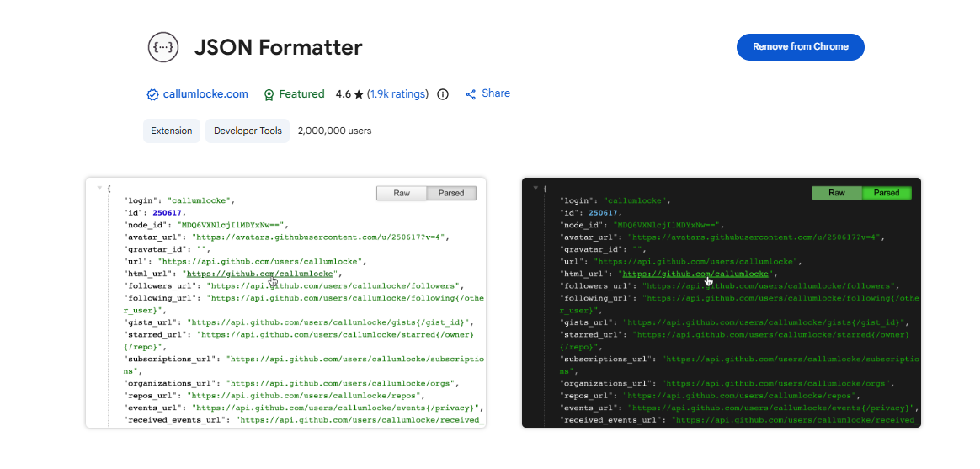The width and height of the screenshot is (980, 469).
Task: Click "starred_url" line in dark screenshot
Action: point(734,341)
